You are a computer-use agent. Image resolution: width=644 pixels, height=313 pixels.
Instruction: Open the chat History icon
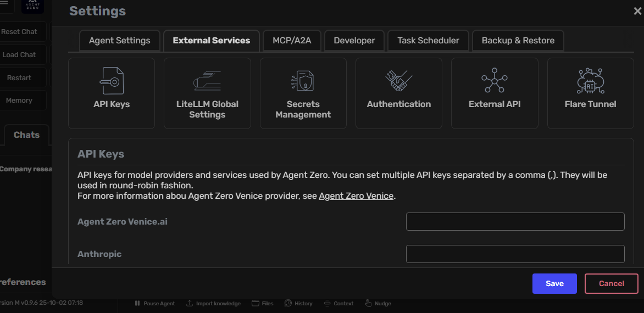tap(288, 303)
